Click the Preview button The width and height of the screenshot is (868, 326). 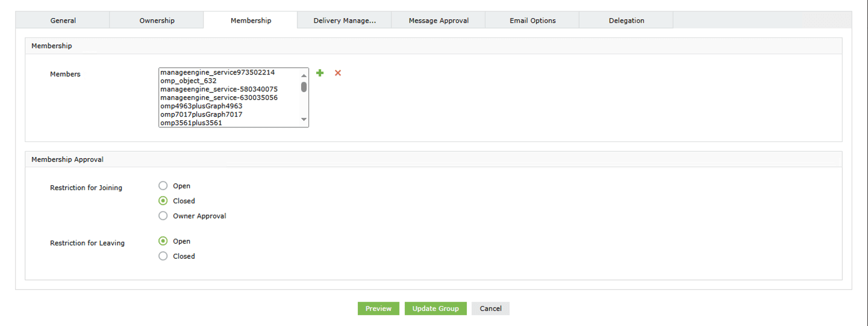pyautogui.click(x=378, y=309)
